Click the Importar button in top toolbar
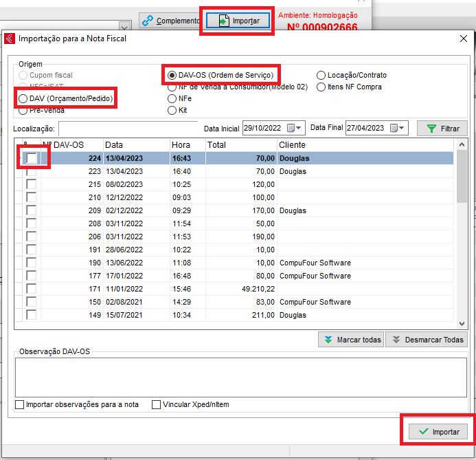The image size is (476, 460). point(238,21)
